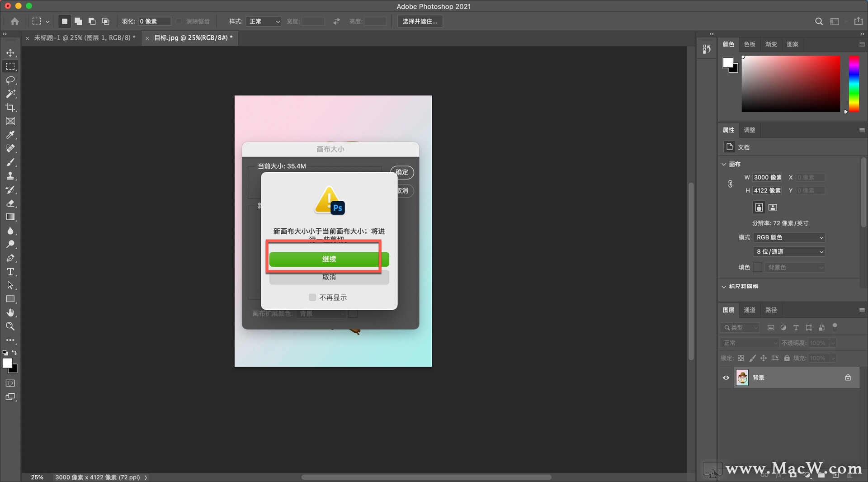
Task: Click the green 继续 button
Action: [329, 259]
